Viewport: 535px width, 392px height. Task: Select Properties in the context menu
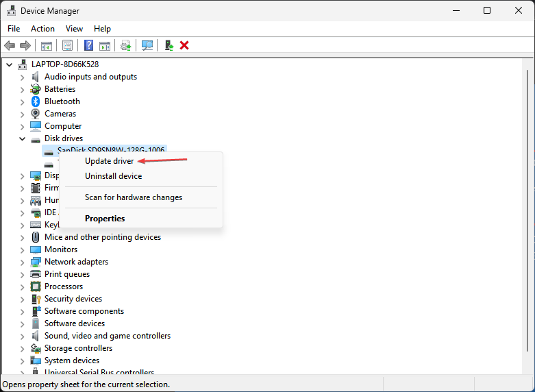(x=105, y=219)
